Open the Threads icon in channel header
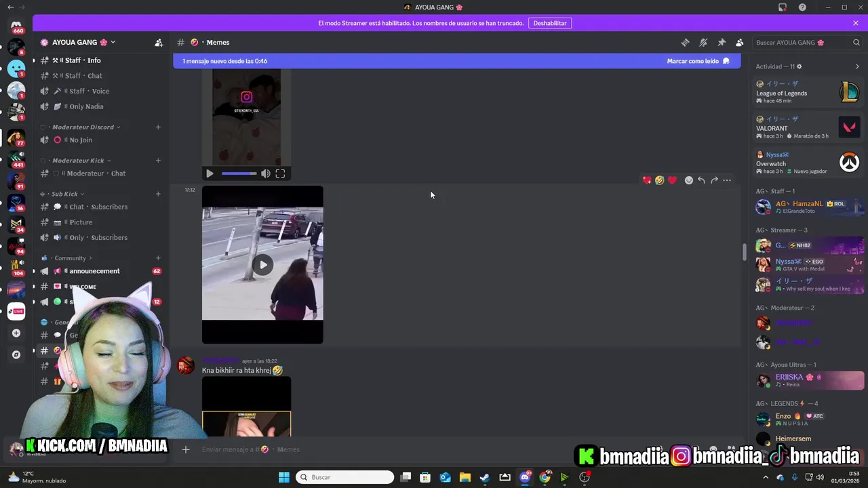 685,42
